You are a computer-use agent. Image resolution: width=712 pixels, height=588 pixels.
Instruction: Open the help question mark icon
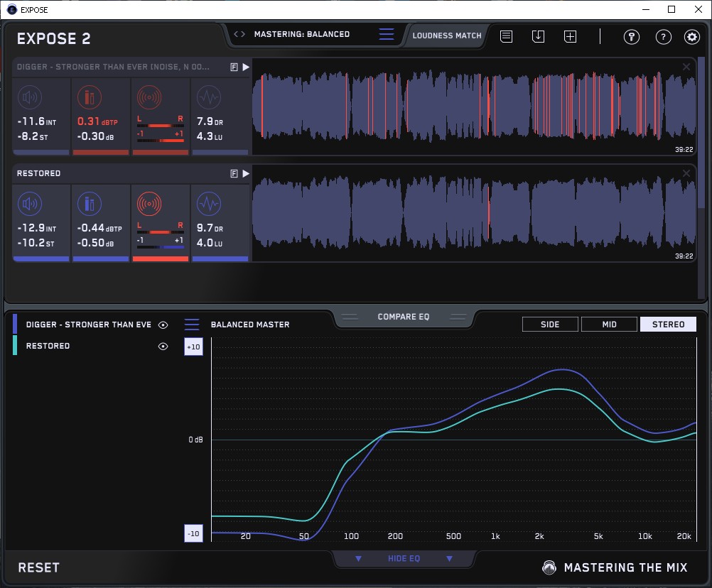pyautogui.click(x=664, y=37)
